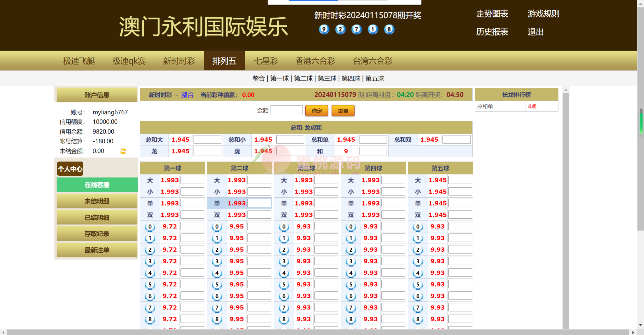This screenshot has height=335, width=644.
Task: Open 在线客服 online support
Action: click(97, 185)
